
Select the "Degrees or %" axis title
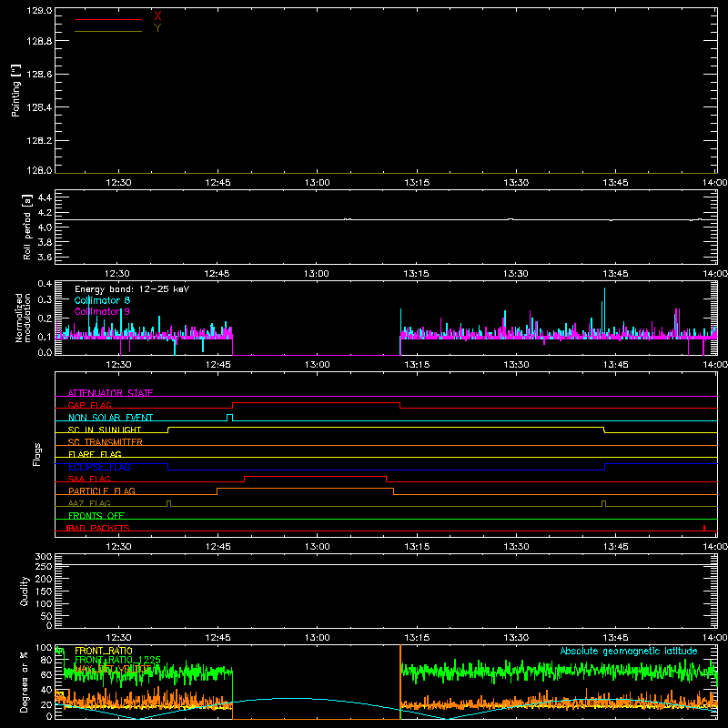point(25,682)
